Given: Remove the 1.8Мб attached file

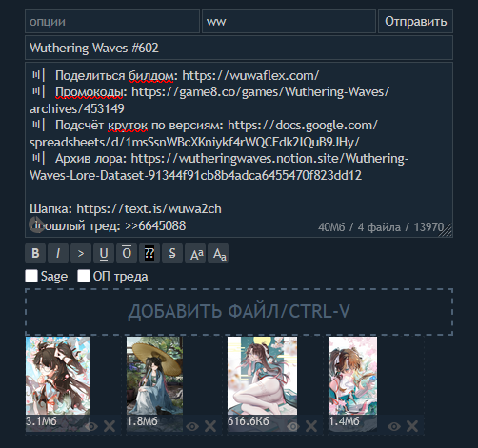Looking at the screenshot, I should click(210, 426).
